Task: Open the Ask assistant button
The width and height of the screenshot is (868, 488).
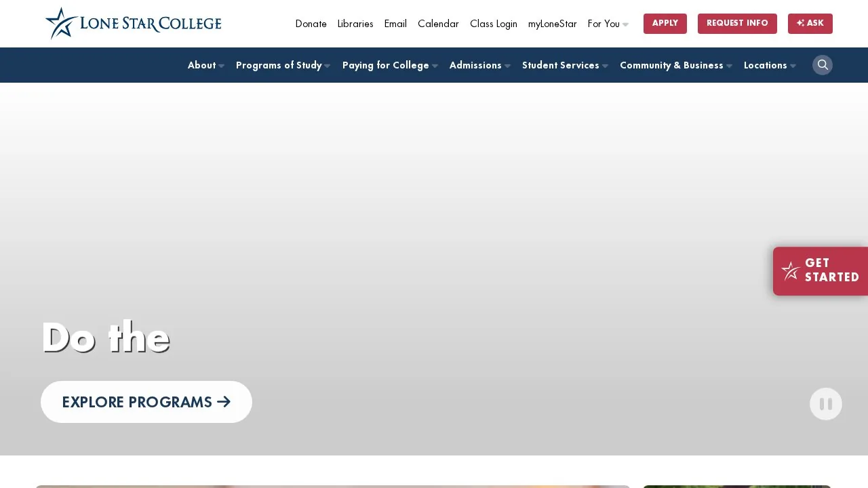Action: pos(810,24)
